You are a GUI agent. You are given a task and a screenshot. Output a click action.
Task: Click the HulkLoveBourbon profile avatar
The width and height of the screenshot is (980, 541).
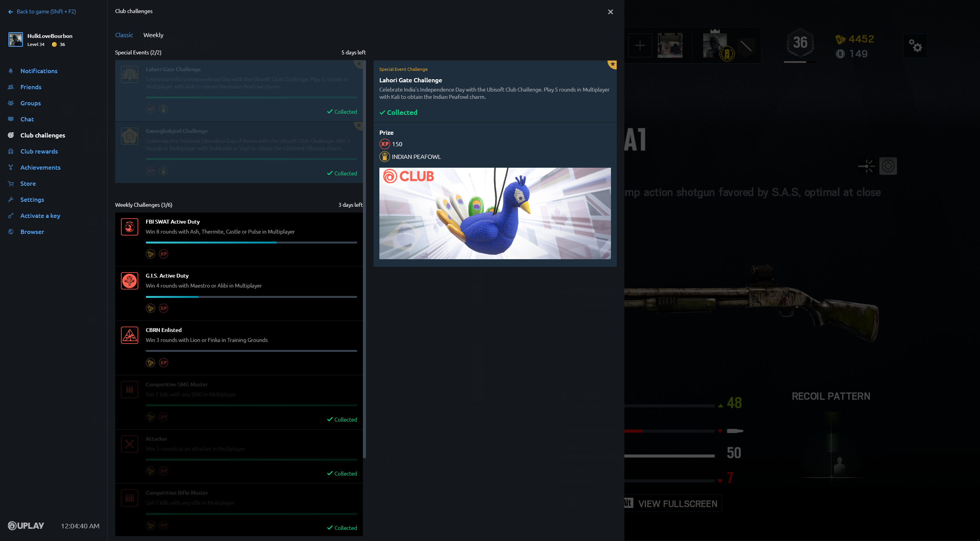[16, 39]
